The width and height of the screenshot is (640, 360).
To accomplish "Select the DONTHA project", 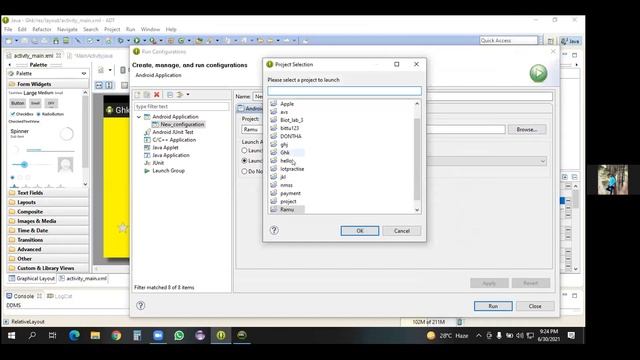I will pos(291,136).
